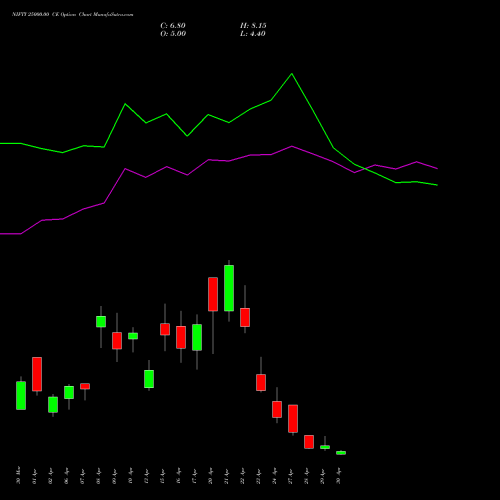Select the high value H: 8.15
This screenshot has height=500, width=500.
253,26
